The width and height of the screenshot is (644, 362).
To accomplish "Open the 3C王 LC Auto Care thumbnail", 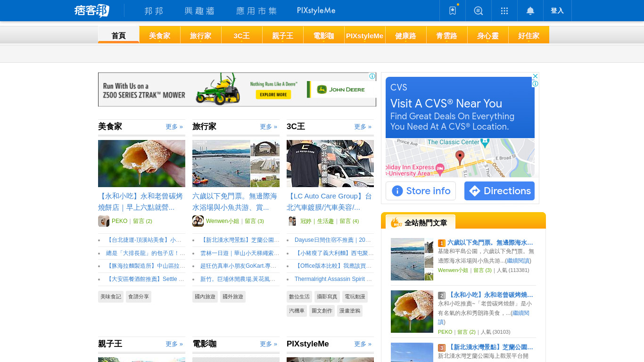I will 330,164.
